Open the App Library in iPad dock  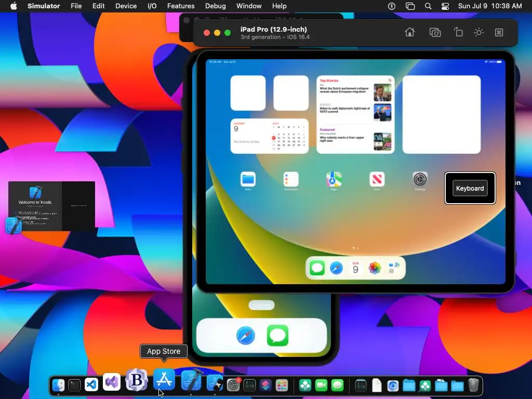pos(394,268)
